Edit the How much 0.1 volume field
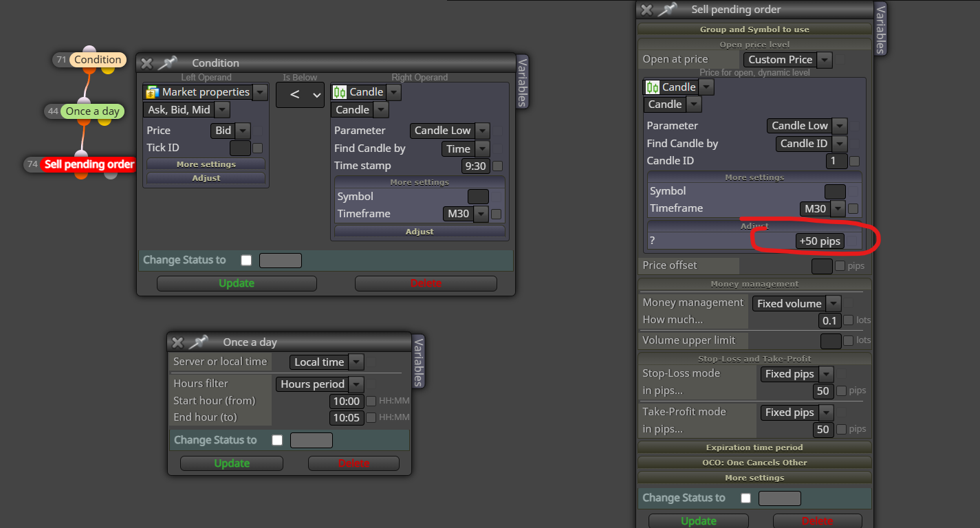980x528 pixels. (830, 320)
